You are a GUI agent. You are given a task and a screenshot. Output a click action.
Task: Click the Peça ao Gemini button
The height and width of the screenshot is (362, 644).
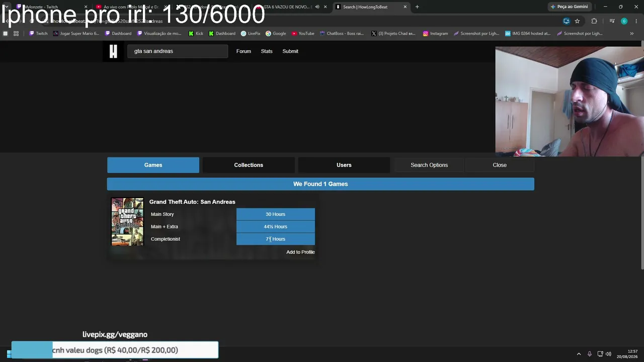[570, 7]
